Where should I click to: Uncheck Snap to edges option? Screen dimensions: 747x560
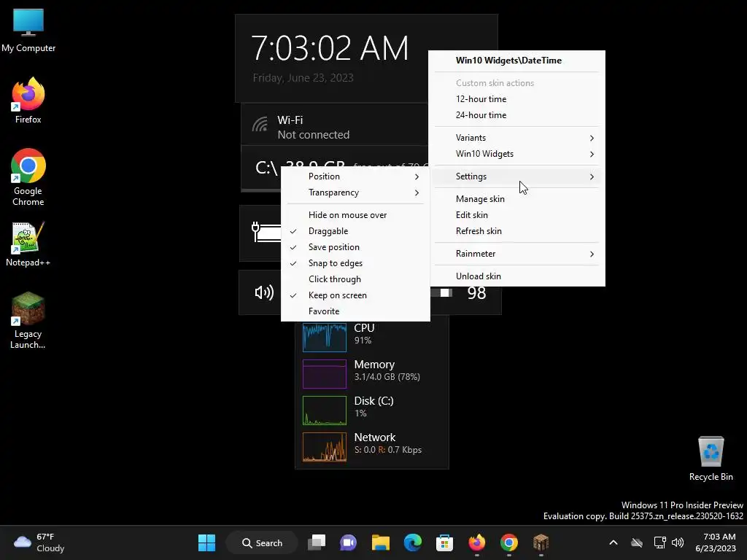(x=355, y=263)
